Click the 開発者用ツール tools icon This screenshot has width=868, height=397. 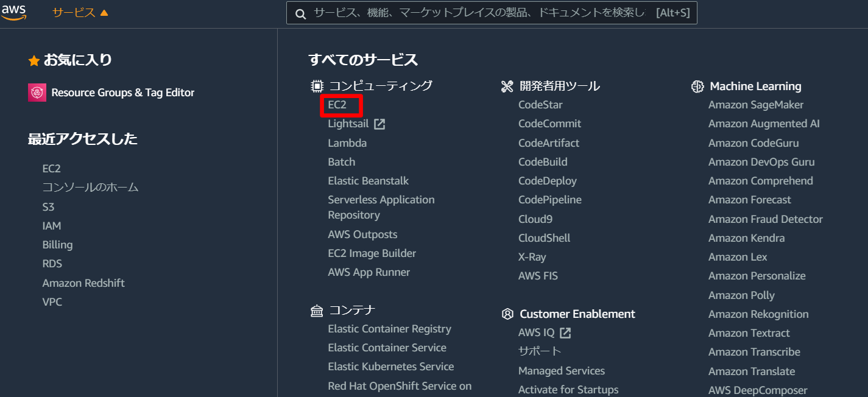(507, 86)
